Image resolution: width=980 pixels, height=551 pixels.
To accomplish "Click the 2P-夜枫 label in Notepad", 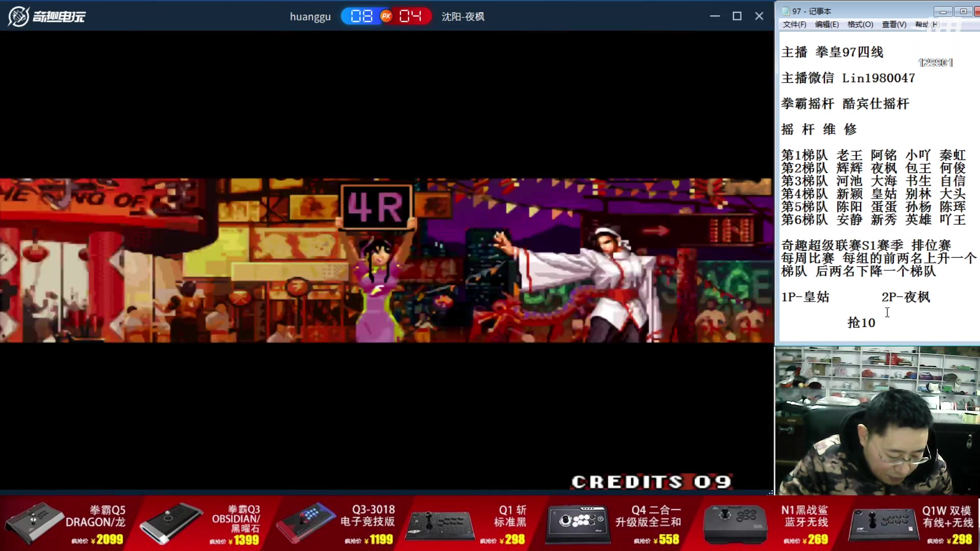I will pos(906,297).
